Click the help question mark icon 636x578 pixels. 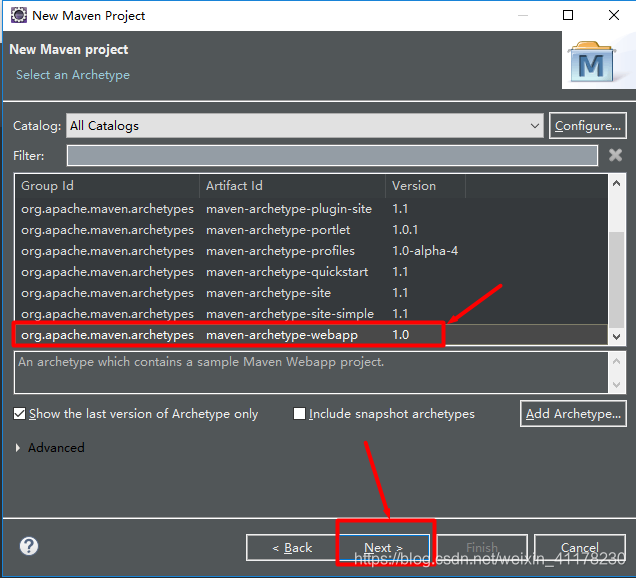(29, 546)
